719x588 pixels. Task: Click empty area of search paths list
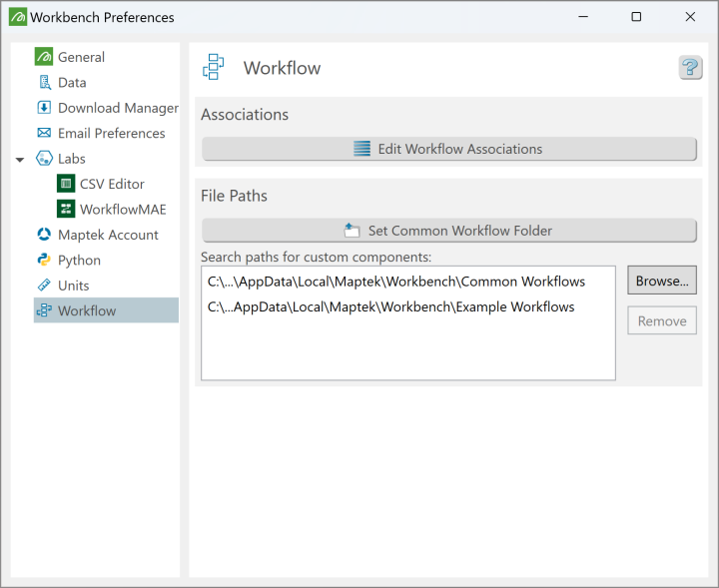[407, 349]
